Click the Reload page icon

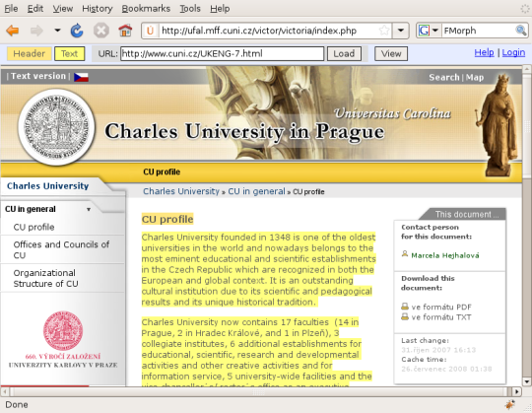(77, 31)
